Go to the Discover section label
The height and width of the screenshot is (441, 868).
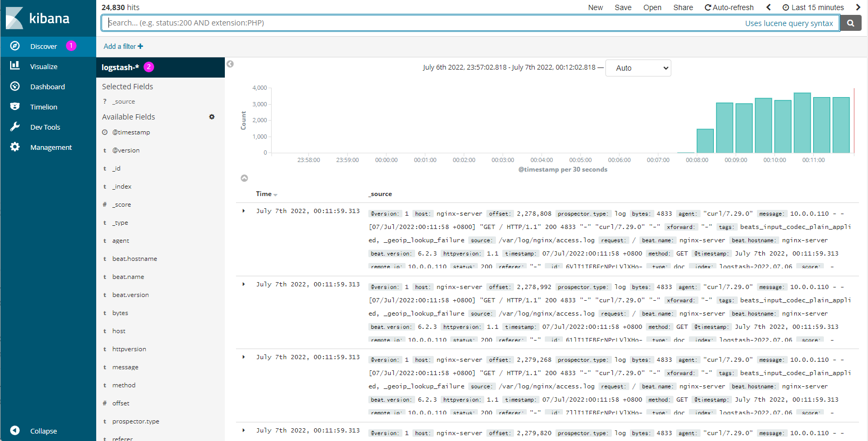[x=44, y=46]
